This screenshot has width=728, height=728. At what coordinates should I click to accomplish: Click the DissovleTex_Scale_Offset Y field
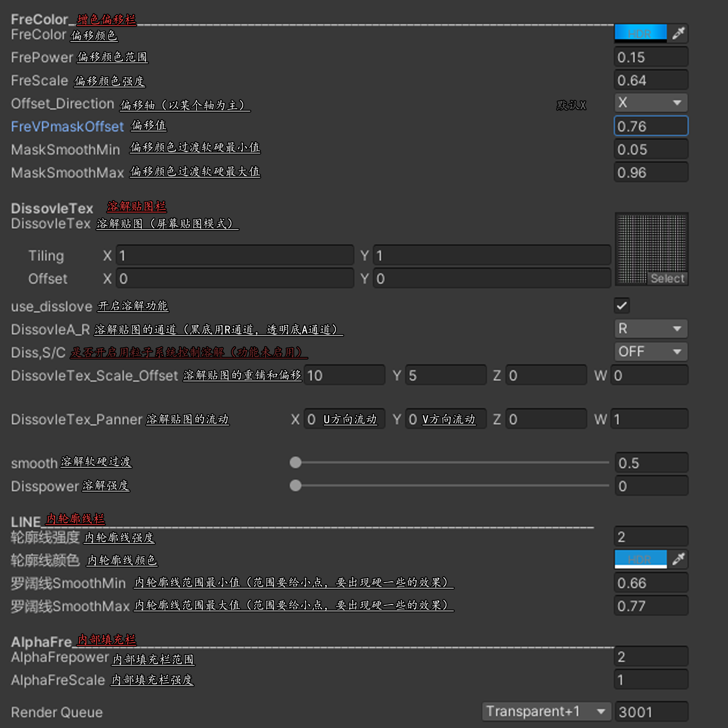[x=445, y=375]
